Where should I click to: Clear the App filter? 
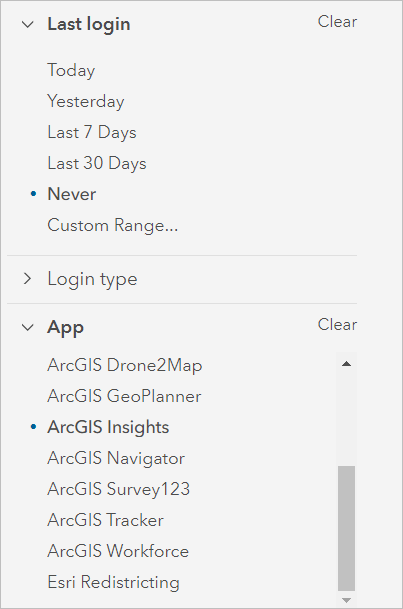click(x=337, y=325)
